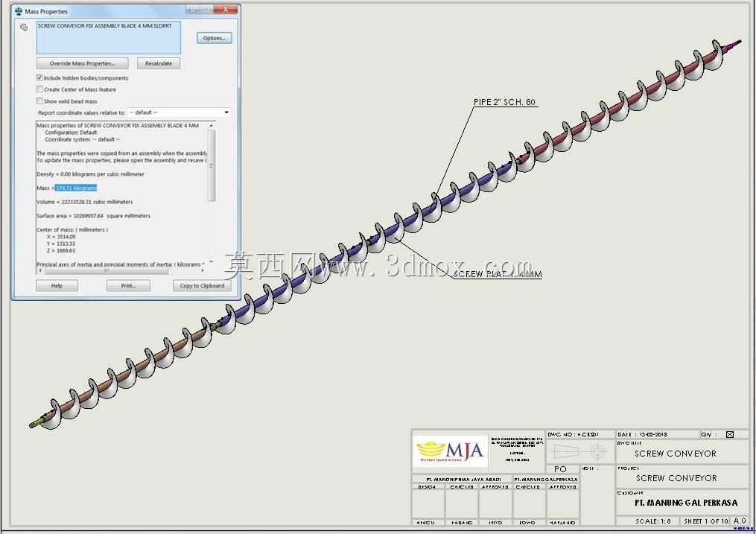This screenshot has height=534, width=756.
Task: Click the vertical scrollbar thumb in results box
Action: (x=212, y=165)
